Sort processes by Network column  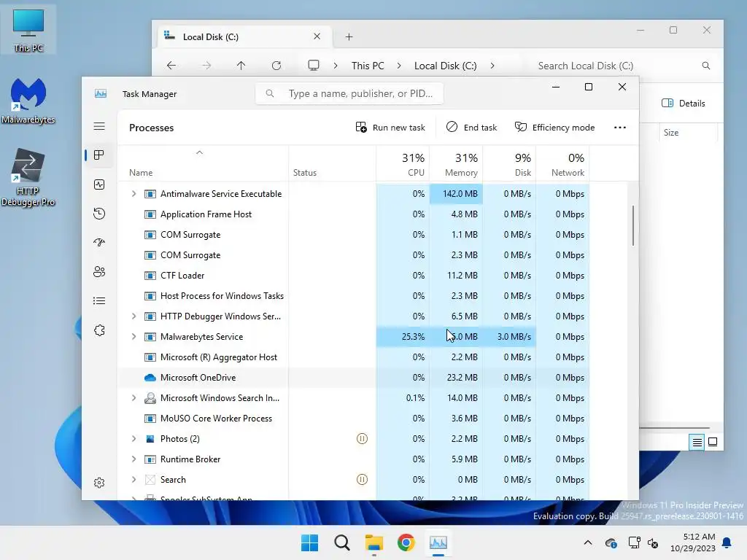pyautogui.click(x=562, y=164)
